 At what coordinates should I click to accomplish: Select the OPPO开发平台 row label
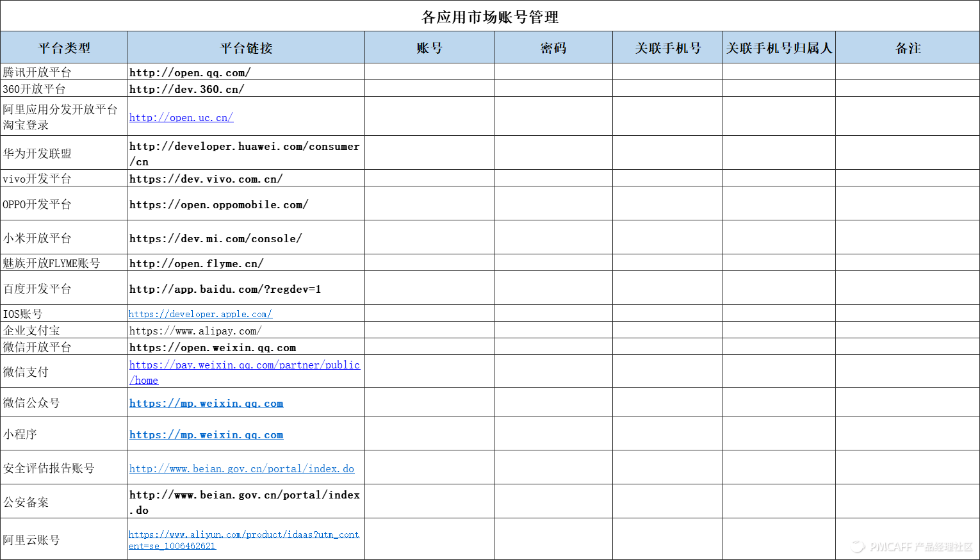37,202
